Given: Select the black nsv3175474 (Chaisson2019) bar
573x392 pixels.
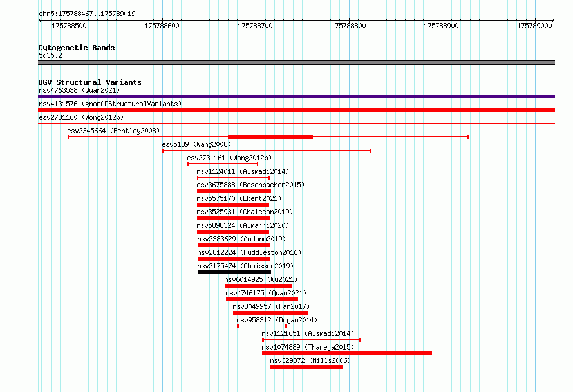Looking at the screenshot, I should [x=234, y=272].
